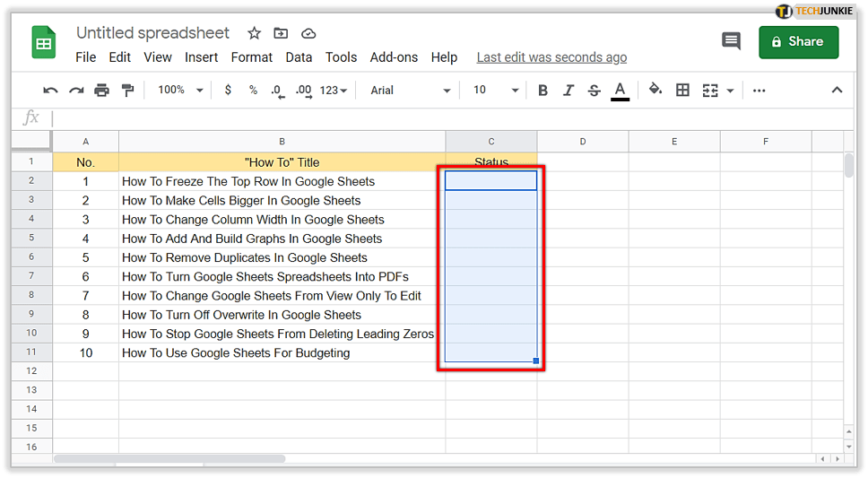Star the Untitled spreadsheet
Viewport: 868px width, 478px height.
[254, 33]
